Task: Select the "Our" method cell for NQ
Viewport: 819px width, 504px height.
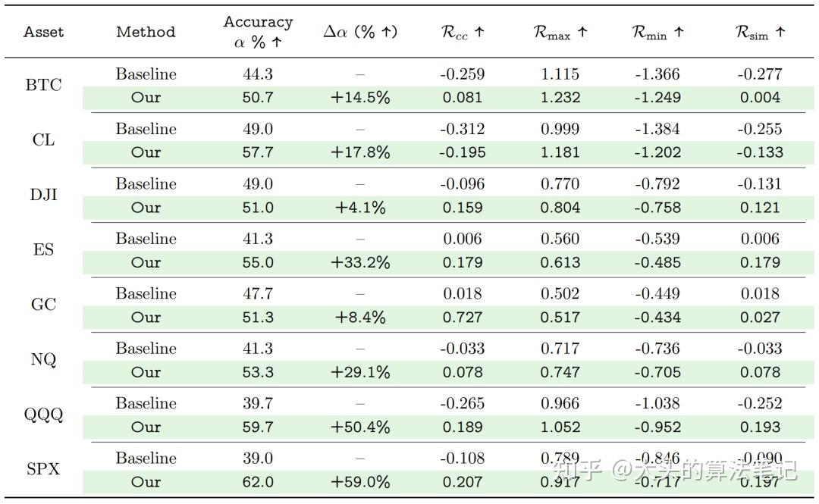Action: (x=146, y=372)
